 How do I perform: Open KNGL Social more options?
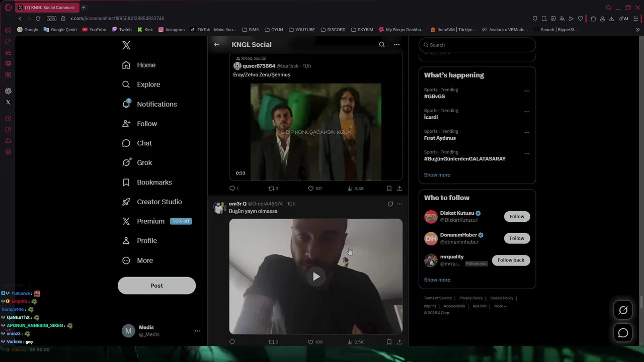396,45
